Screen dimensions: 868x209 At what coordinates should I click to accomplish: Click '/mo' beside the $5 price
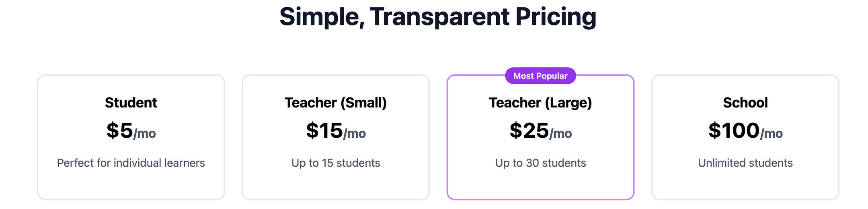tap(145, 133)
